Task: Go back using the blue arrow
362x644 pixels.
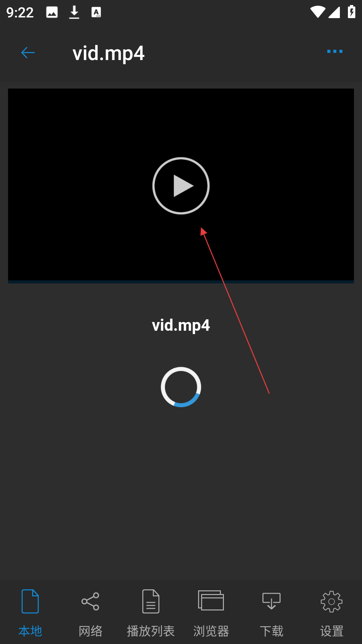Action: 28,53
